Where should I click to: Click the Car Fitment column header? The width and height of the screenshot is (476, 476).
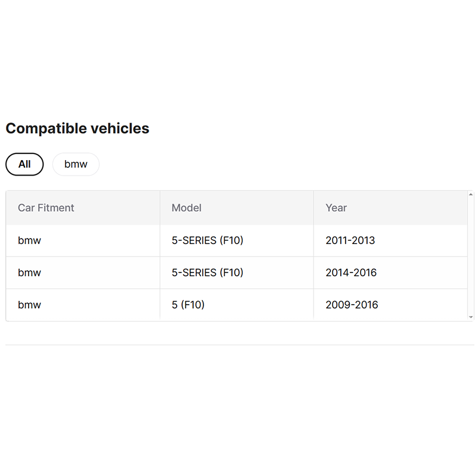click(46, 208)
